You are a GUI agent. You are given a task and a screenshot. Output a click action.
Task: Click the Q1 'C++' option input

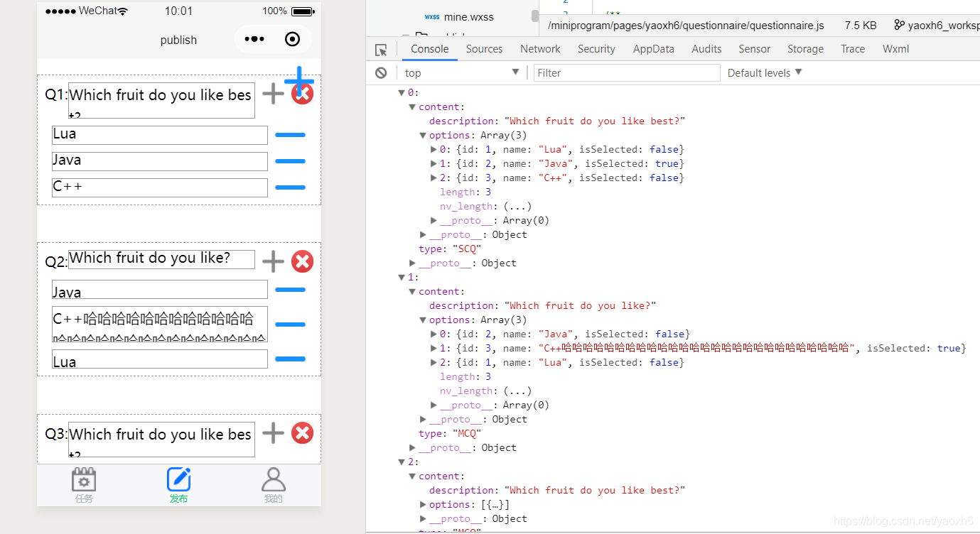160,187
